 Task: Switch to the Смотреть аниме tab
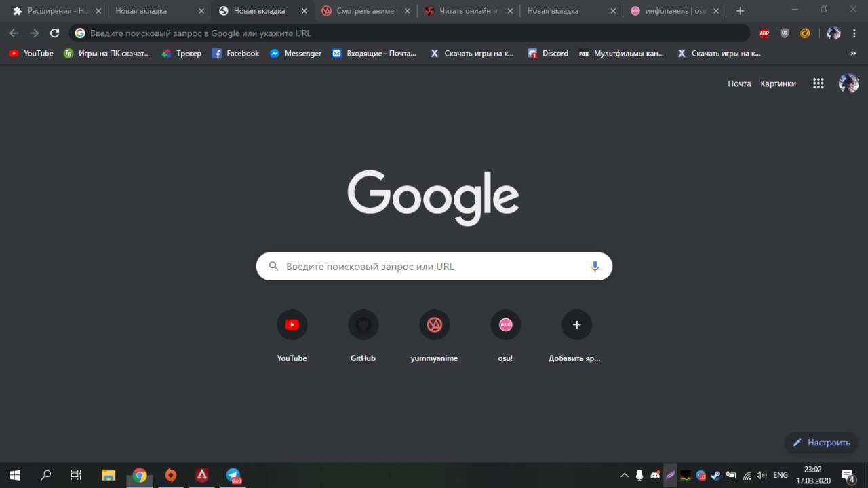(366, 11)
